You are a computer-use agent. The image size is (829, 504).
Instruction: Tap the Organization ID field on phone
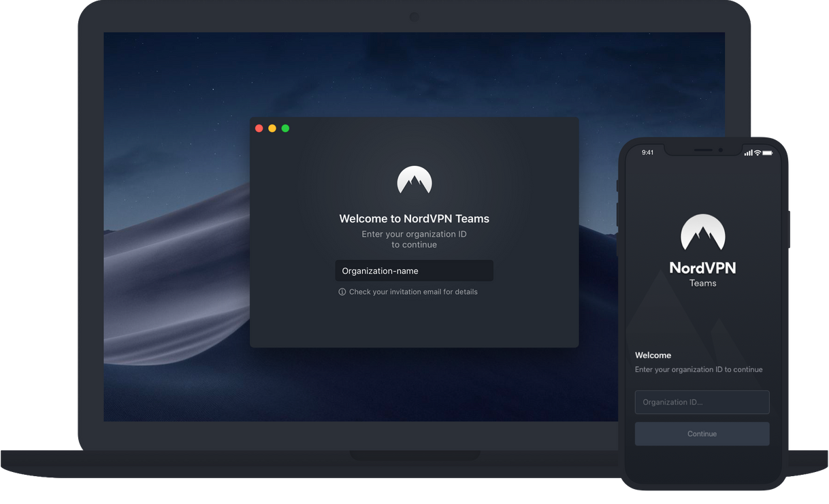[702, 402]
